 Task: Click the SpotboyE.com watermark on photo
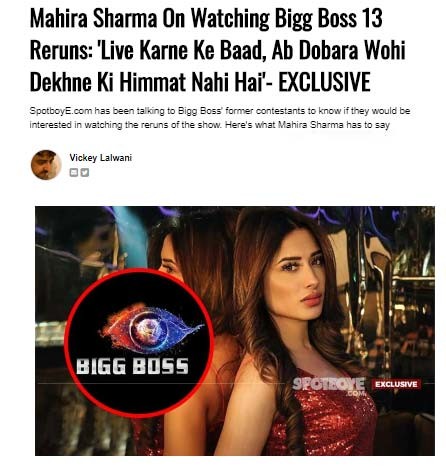coord(329,386)
